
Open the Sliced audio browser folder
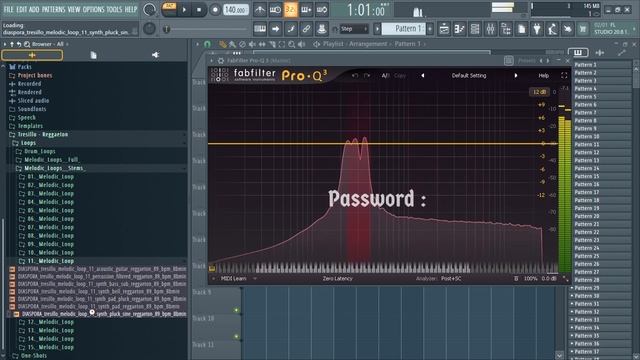(33, 100)
